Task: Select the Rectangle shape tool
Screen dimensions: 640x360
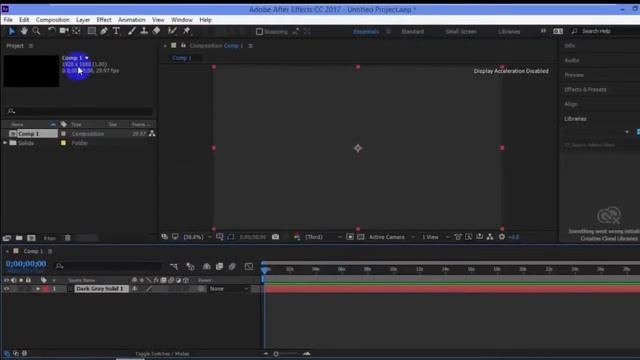Action: (92, 31)
